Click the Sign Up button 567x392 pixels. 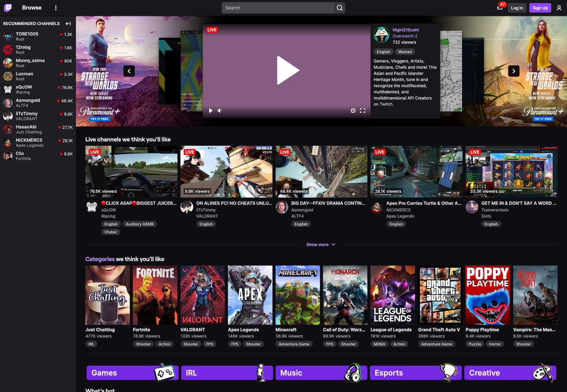[540, 8]
